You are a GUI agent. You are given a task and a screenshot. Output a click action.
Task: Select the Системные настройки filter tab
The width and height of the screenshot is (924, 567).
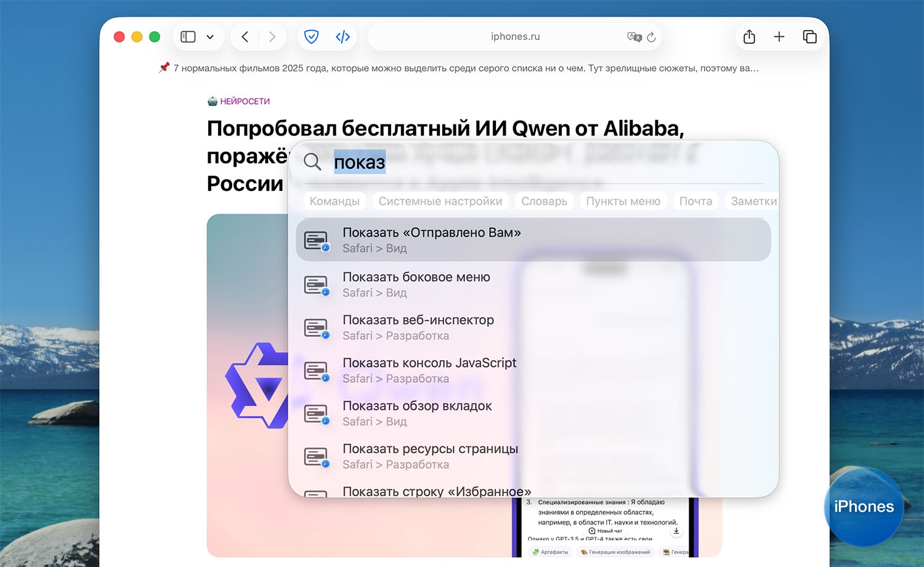(440, 201)
